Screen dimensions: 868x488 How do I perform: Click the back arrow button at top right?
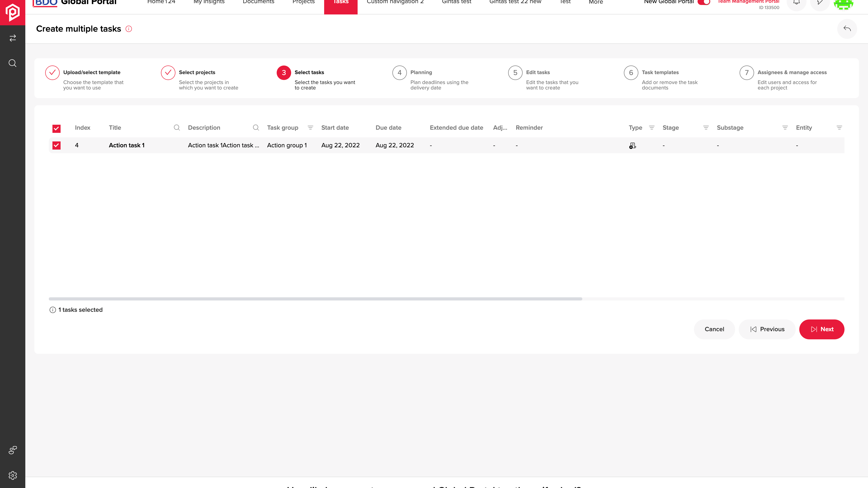[847, 29]
